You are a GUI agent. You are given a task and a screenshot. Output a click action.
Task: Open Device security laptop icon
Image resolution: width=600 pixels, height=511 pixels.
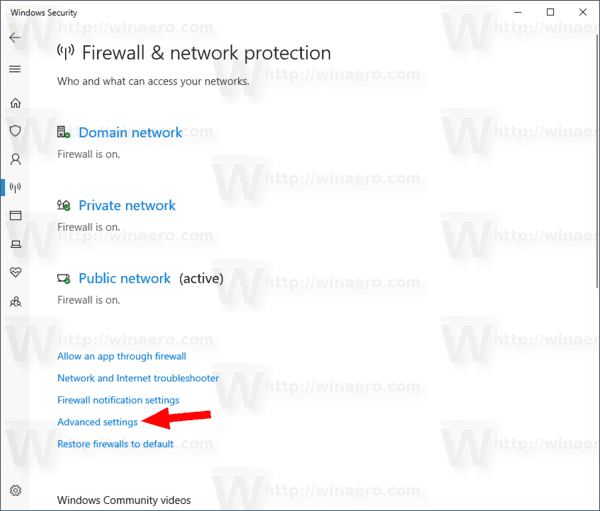(15, 244)
